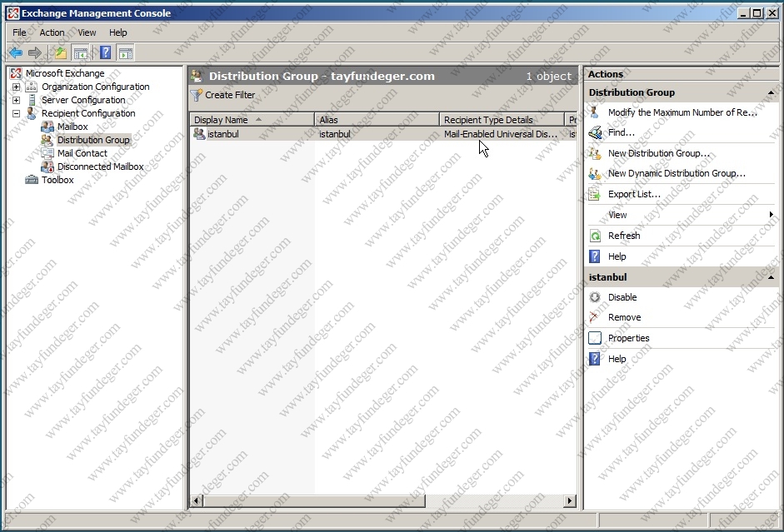This screenshot has width=784, height=532.
Task: Click the Mail Contact node icon
Action: tap(47, 153)
